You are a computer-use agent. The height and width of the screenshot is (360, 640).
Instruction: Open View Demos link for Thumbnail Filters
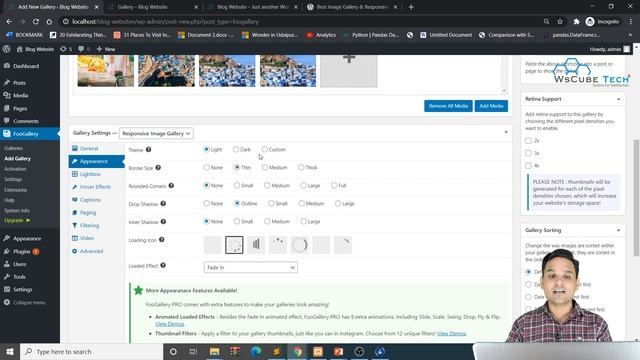pos(451,333)
